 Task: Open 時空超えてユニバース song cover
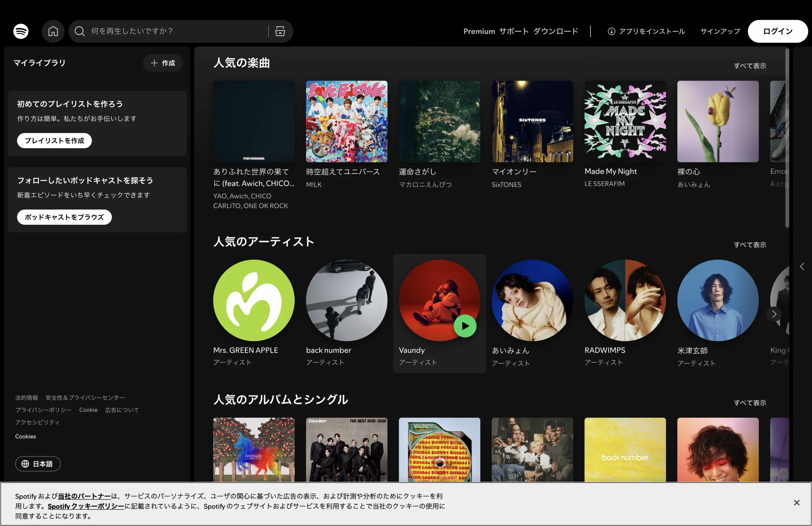click(x=347, y=121)
